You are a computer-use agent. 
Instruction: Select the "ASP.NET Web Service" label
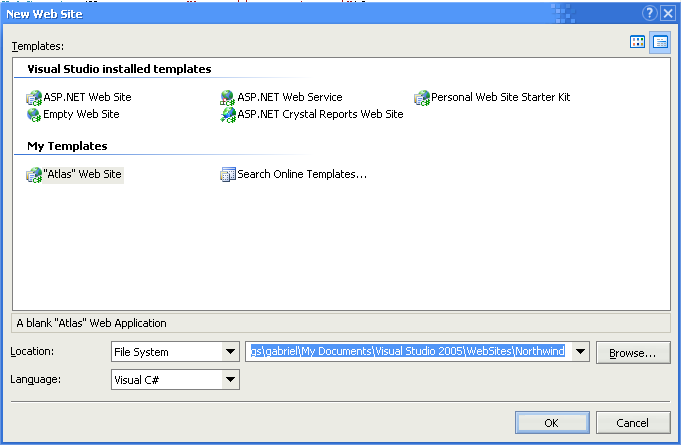point(290,97)
